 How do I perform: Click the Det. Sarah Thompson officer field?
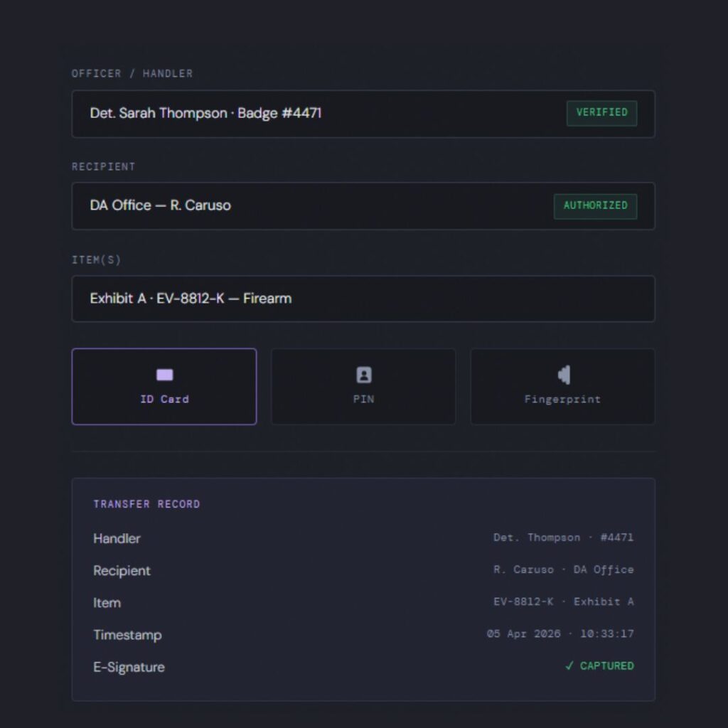[205, 113]
